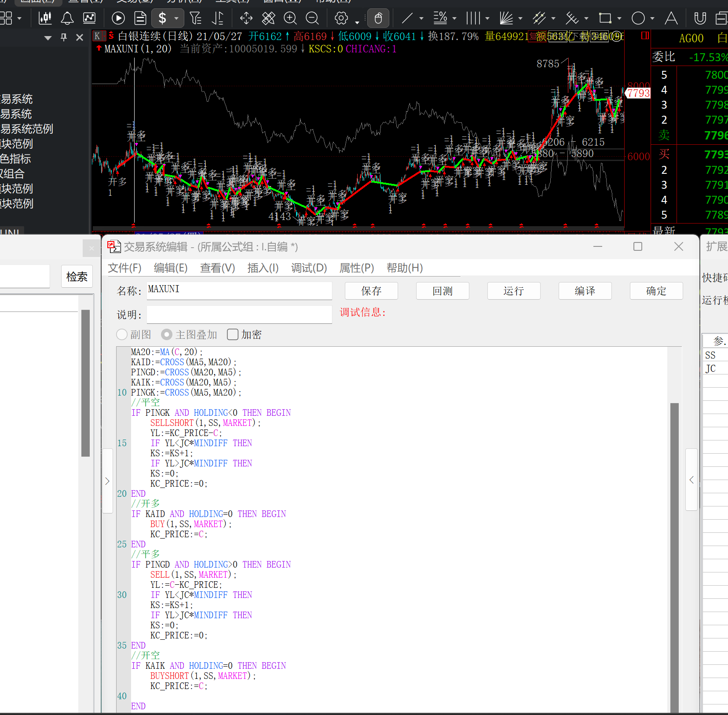Image resolution: width=728 pixels, height=715 pixels.
Task: Open the settings gear icon in toolbar
Action: click(341, 18)
